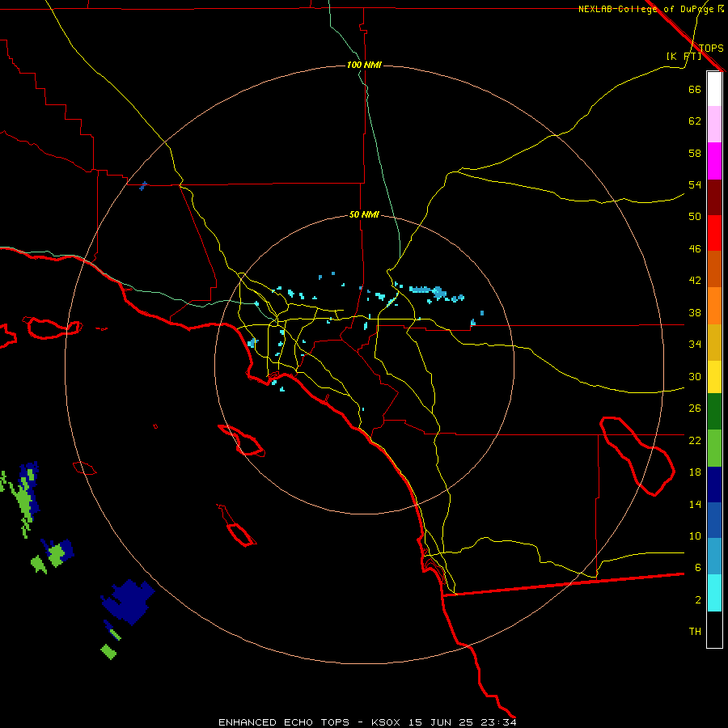
Task: Click the navy blue legend swatch
Action: [x=714, y=485]
